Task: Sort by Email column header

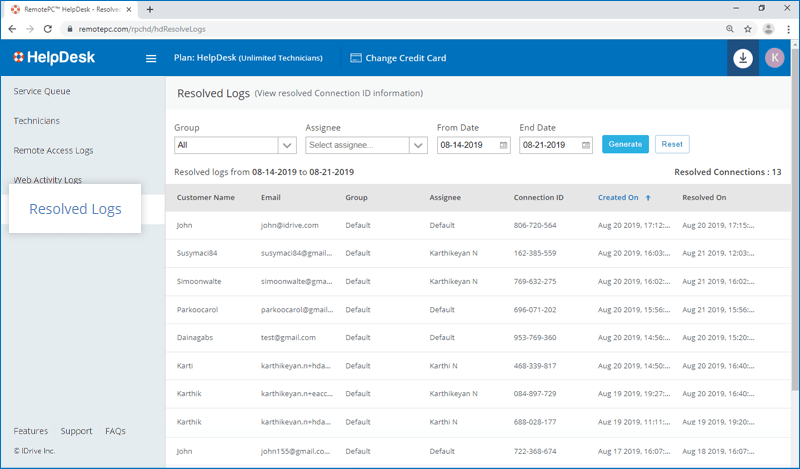Action: pyautogui.click(x=270, y=198)
